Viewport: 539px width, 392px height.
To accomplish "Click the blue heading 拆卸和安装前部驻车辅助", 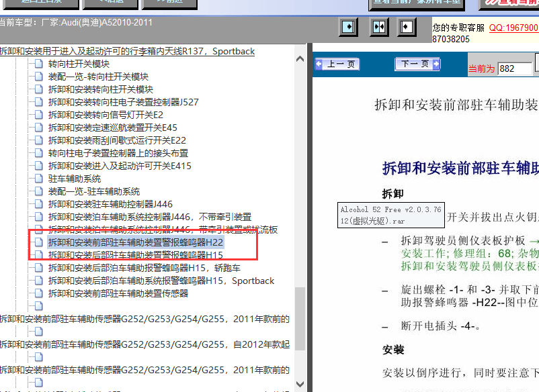I will click(x=460, y=168).
